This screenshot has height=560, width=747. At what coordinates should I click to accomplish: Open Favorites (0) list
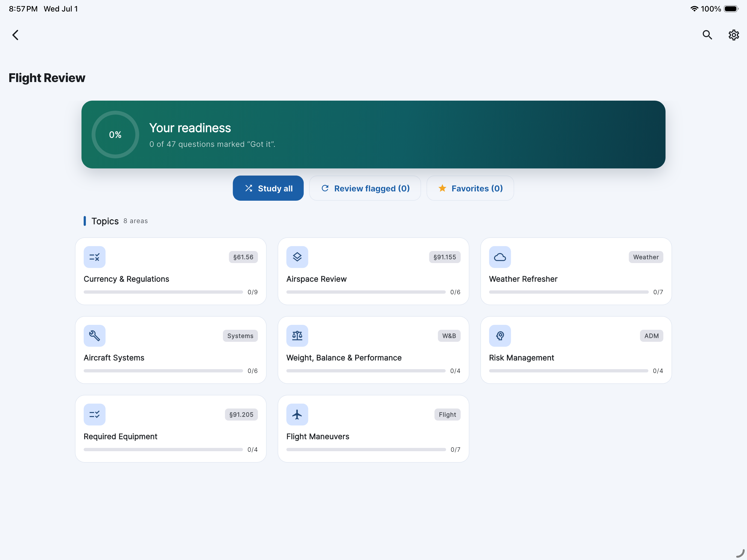470,188
